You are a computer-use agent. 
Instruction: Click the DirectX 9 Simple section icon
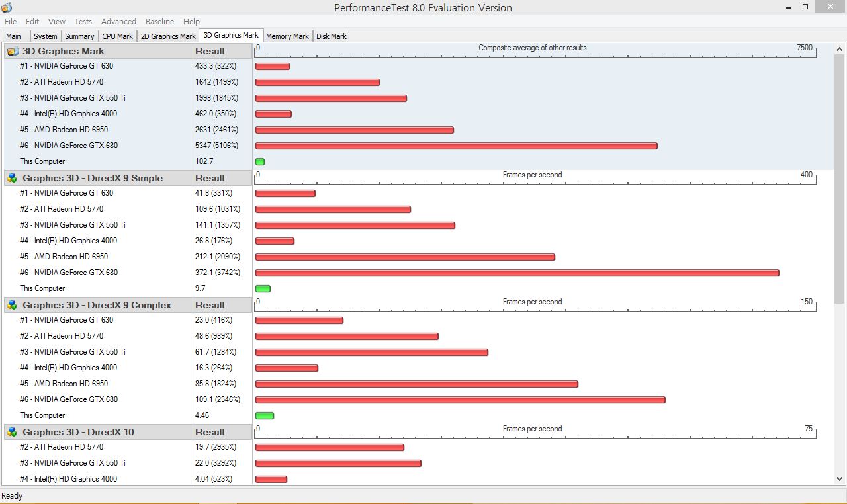click(12, 178)
